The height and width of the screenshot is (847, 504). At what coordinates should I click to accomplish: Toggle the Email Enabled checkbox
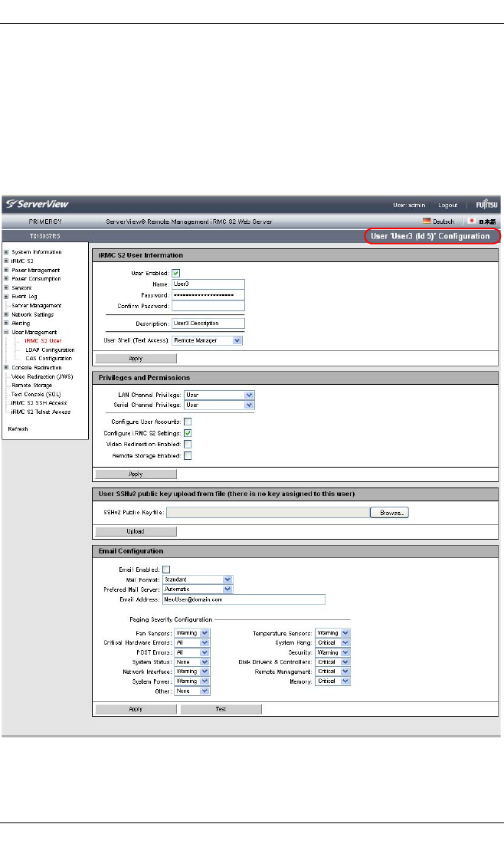coord(166,570)
